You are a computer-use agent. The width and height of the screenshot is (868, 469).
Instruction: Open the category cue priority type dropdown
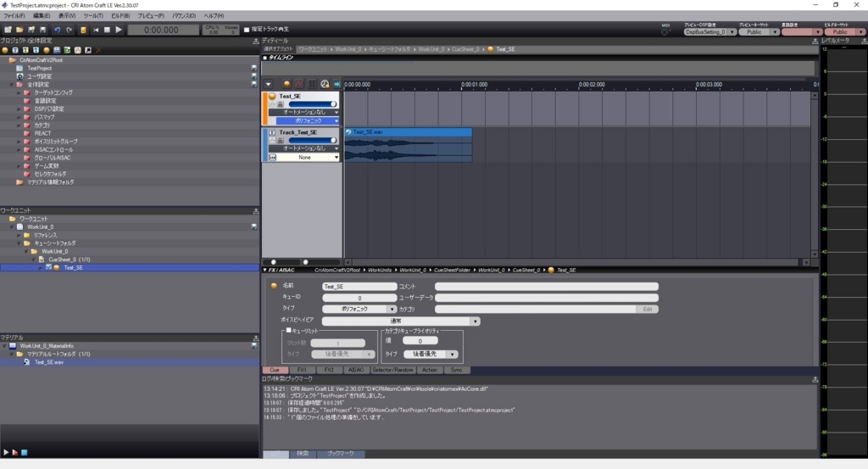[430, 354]
